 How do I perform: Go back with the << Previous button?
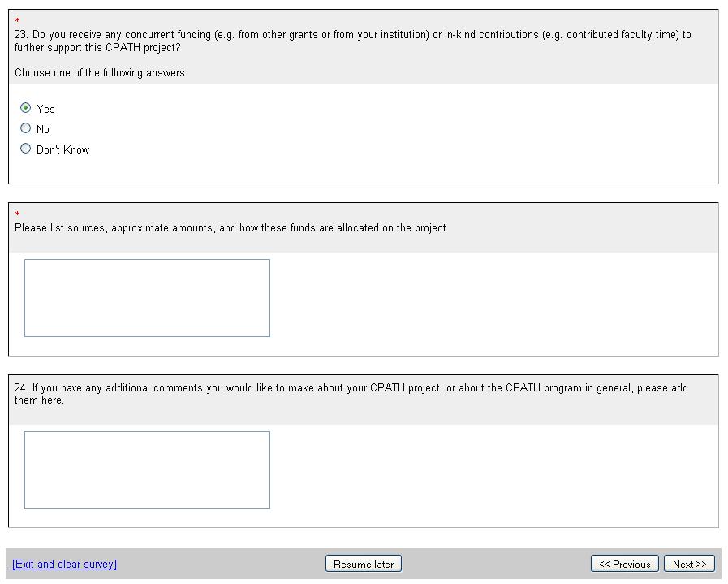[625, 564]
